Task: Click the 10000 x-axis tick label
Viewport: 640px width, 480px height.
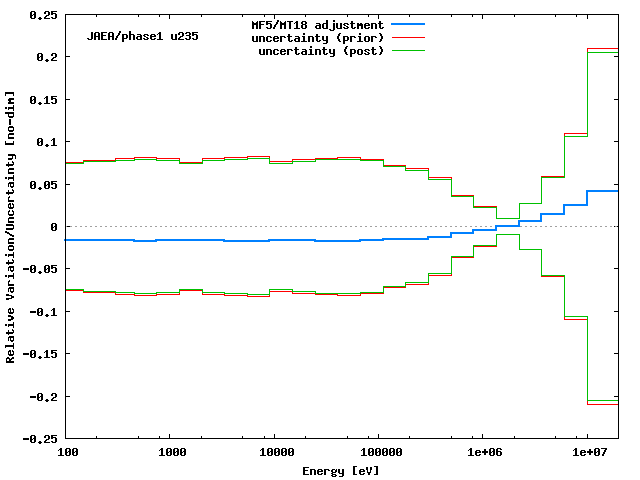Action: [273, 452]
